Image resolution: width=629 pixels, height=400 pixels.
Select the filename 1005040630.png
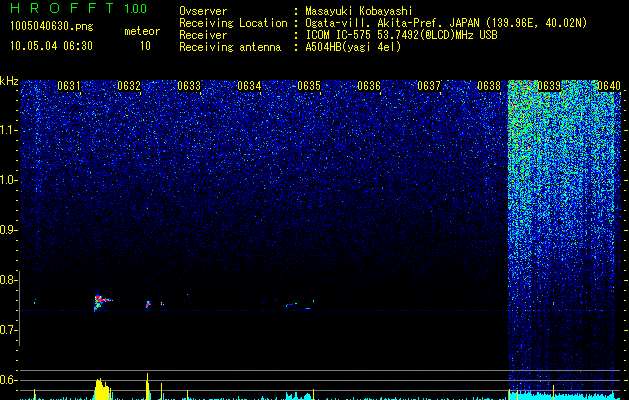pos(52,27)
